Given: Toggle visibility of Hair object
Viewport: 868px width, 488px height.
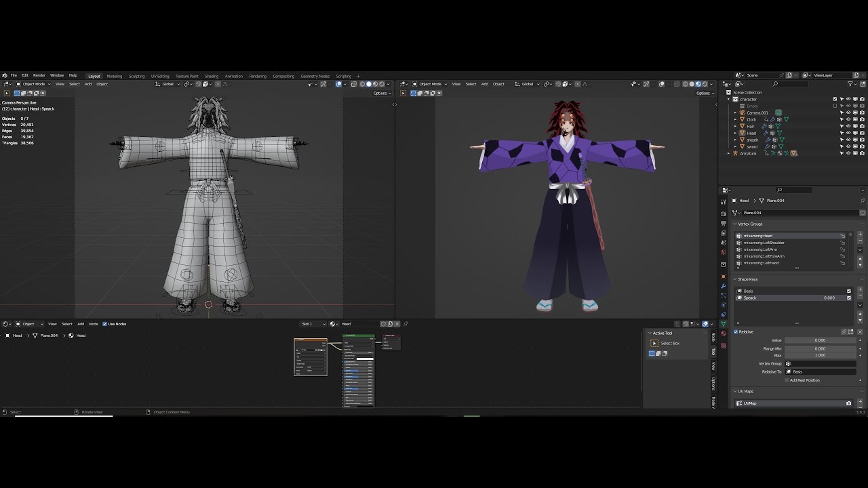Looking at the screenshot, I should 848,126.
